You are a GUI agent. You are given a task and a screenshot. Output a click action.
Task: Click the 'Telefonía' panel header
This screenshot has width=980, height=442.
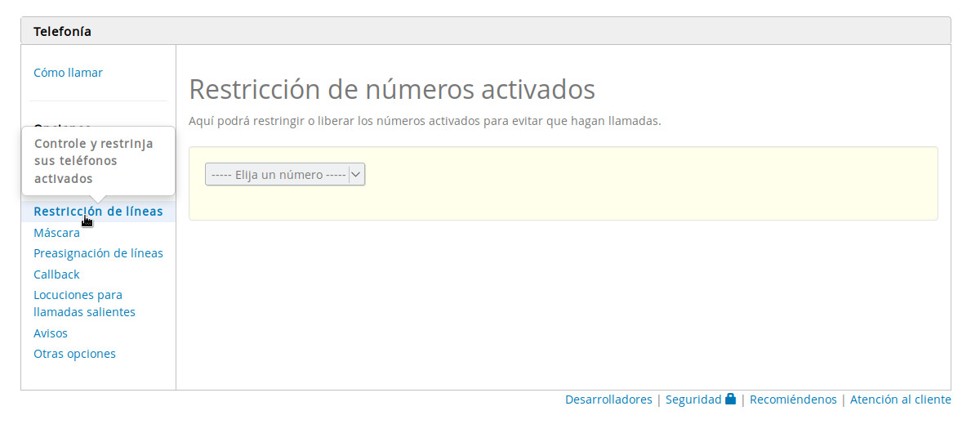click(x=62, y=32)
